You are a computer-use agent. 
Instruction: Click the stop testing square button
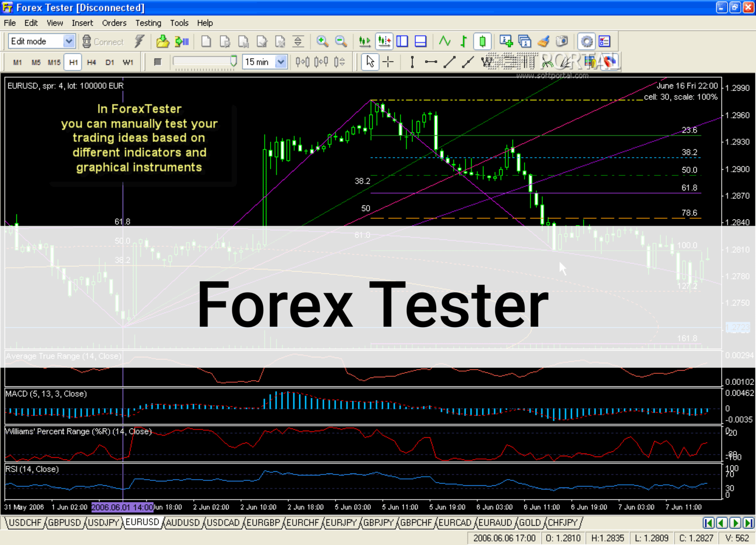158,62
